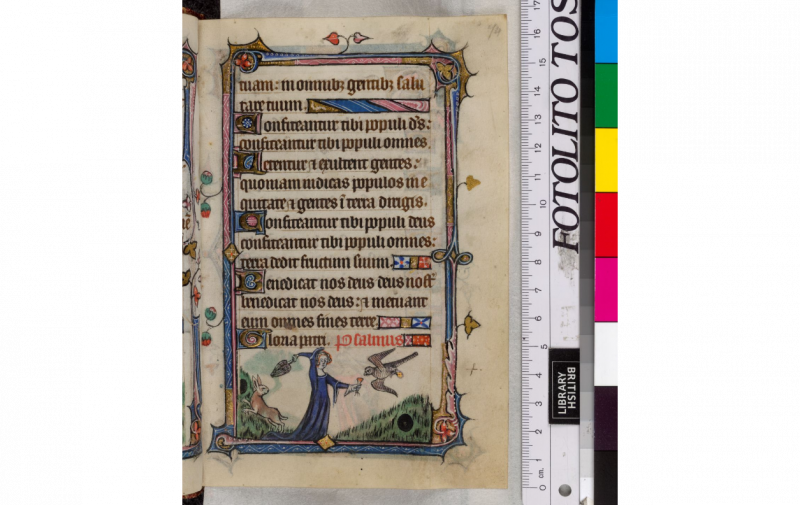Click the blue color patch on the color bar
The height and width of the screenshot is (505, 800).
pyautogui.click(x=606, y=31)
